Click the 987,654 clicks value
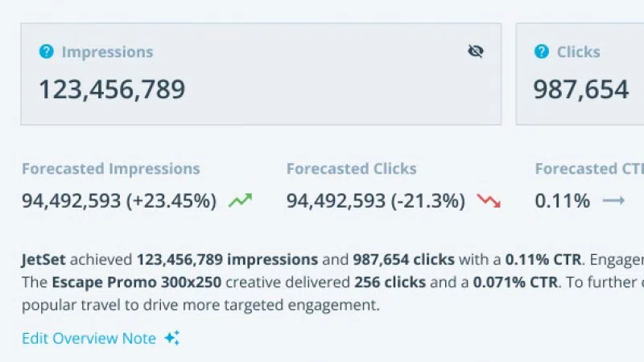Viewport: 644px width, 362px height. (580, 88)
